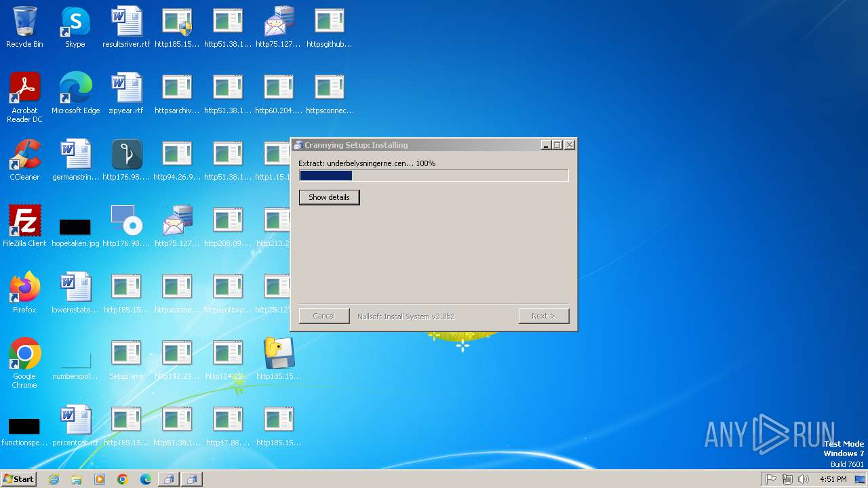The width and height of the screenshot is (868, 488).
Task: Select the httpssoftwa desktop icon
Action: pos(228,293)
